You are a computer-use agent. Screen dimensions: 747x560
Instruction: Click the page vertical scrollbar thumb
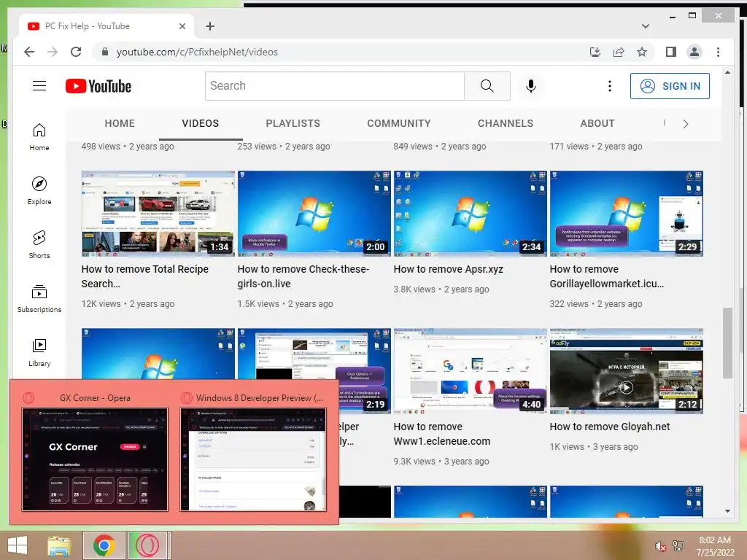(x=727, y=343)
